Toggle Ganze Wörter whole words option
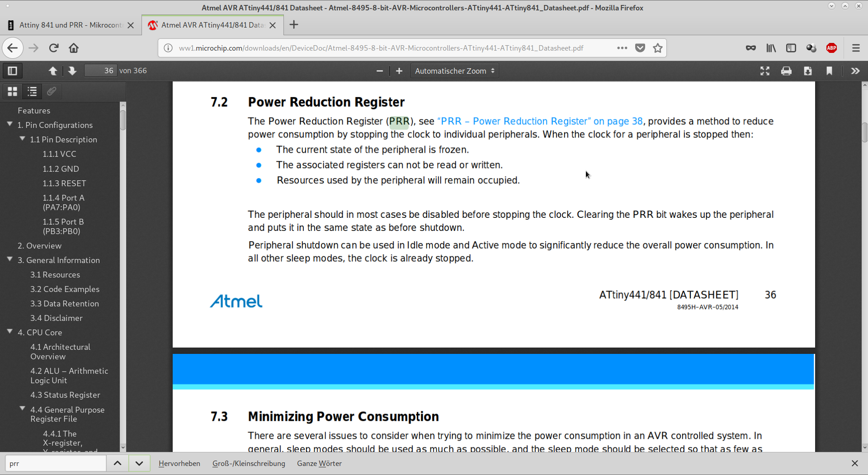The image size is (868, 475). pyautogui.click(x=319, y=463)
